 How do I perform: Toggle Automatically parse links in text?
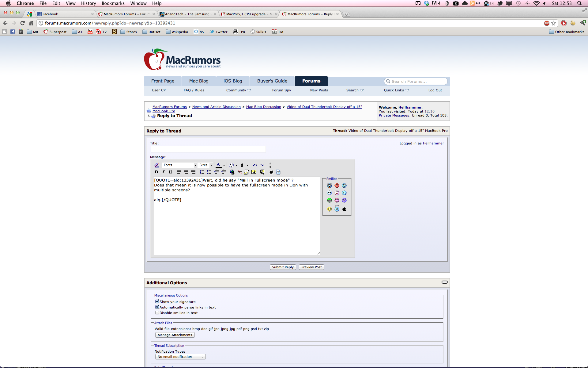tap(157, 307)
